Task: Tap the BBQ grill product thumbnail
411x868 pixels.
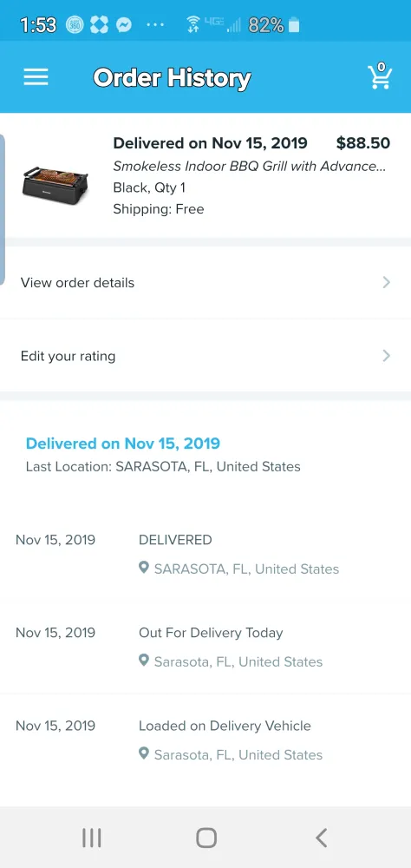Action: click(55, 181)
